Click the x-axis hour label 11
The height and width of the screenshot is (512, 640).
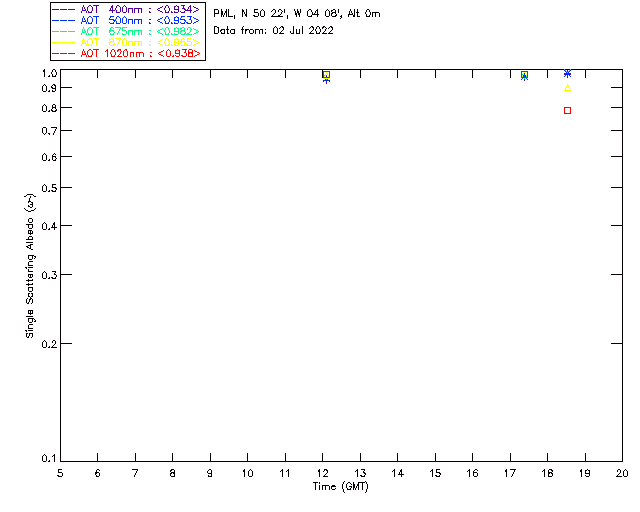pyautogui.click(x=285, y=473)
